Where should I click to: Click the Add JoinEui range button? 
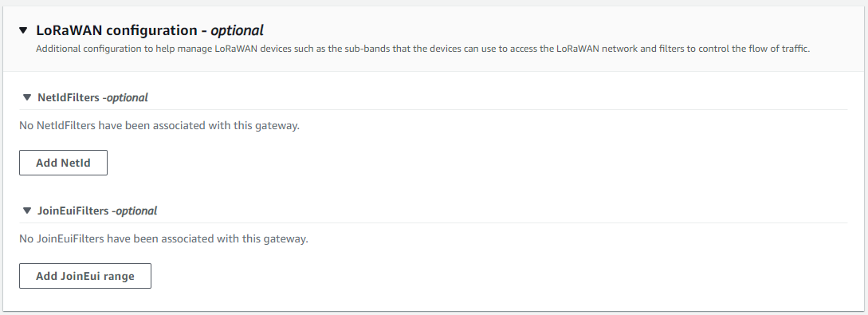[85, 276]
